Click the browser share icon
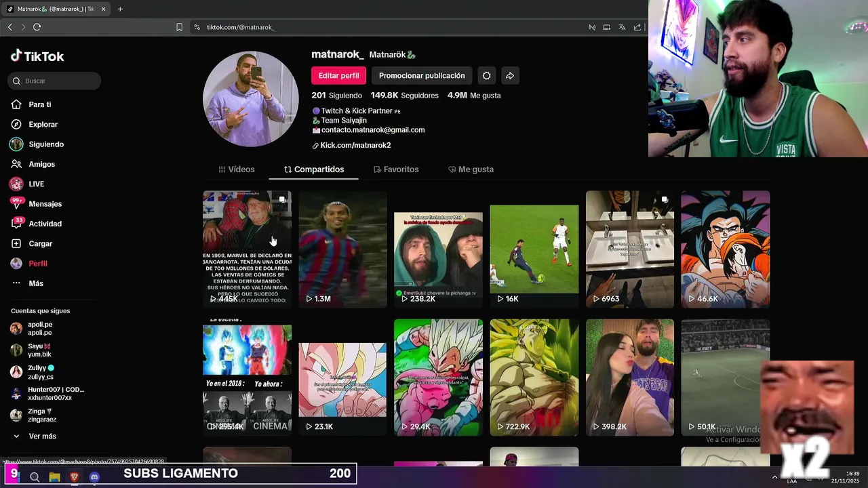This screenshot has width=868, height=488. click(637, 27)
